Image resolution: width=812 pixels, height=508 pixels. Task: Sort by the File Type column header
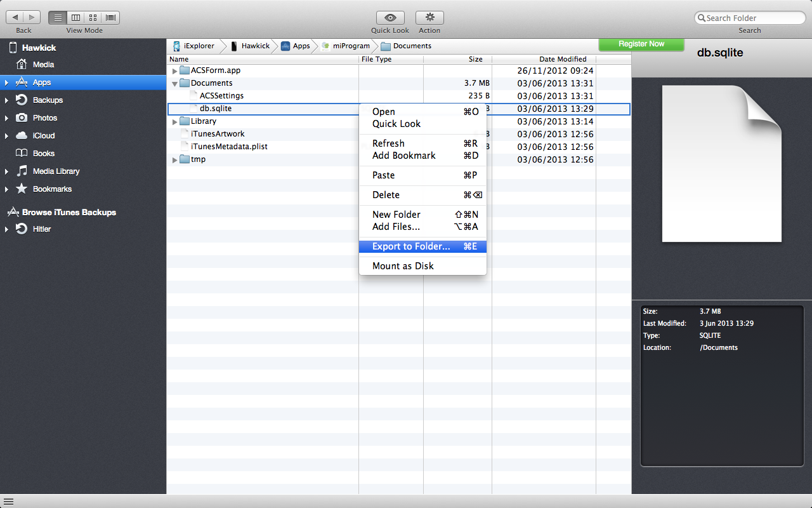coord(391,59)
